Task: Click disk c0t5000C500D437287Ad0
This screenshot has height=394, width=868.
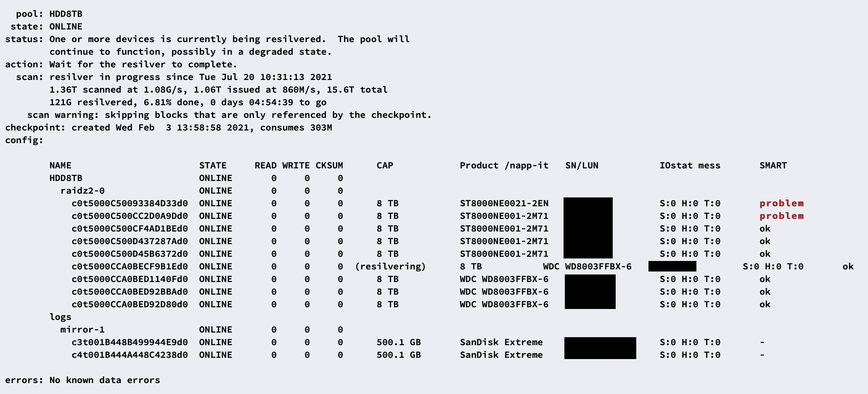Action: 130,241
